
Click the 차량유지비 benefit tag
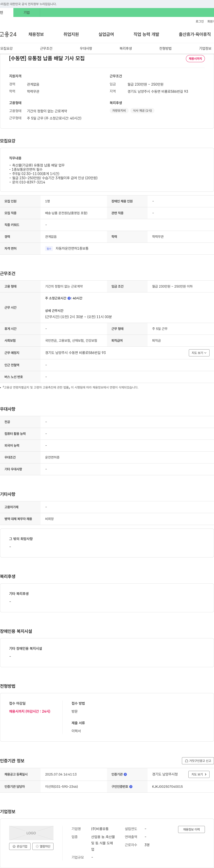point(119,111)
